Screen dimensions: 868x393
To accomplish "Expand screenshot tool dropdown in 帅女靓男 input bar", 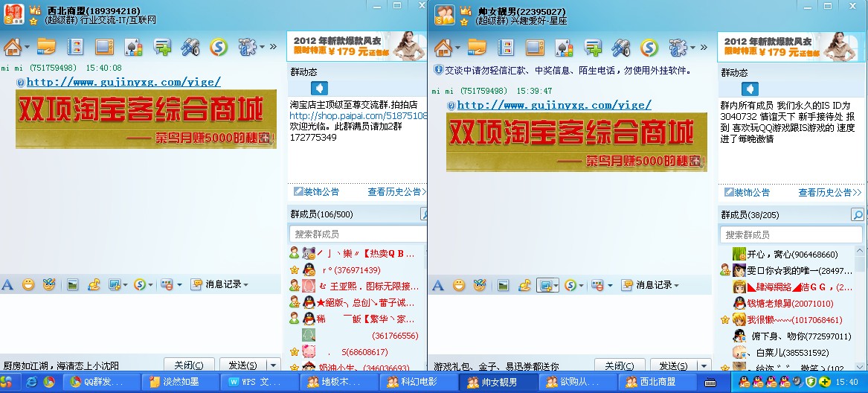I will [555, 286].
